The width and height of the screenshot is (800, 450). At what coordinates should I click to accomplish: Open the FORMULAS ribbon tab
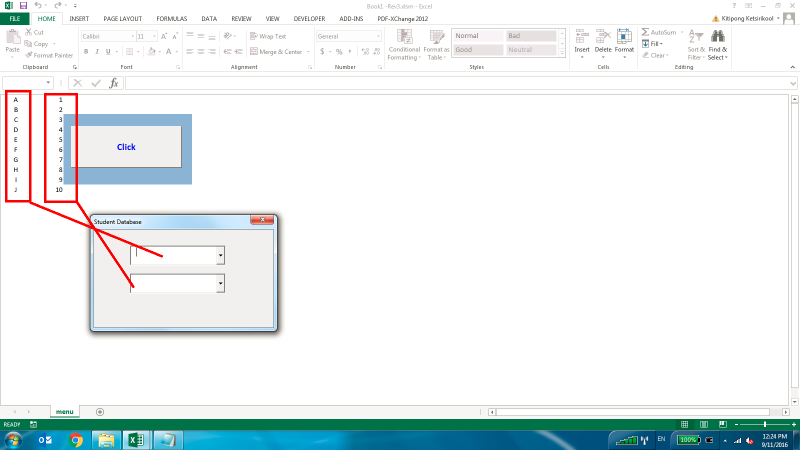tap(171, 18)
